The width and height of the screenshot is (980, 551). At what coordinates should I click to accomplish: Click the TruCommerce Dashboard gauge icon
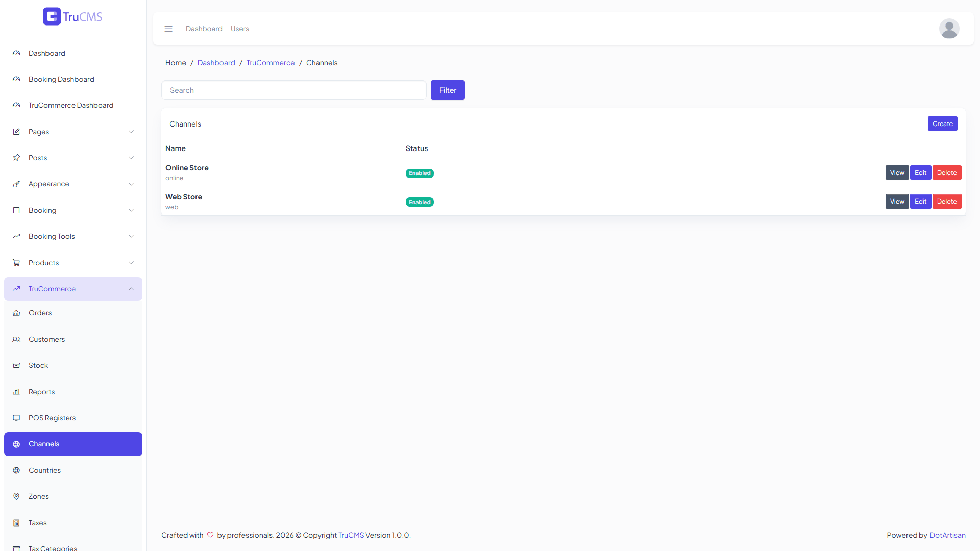pos(16,105)
